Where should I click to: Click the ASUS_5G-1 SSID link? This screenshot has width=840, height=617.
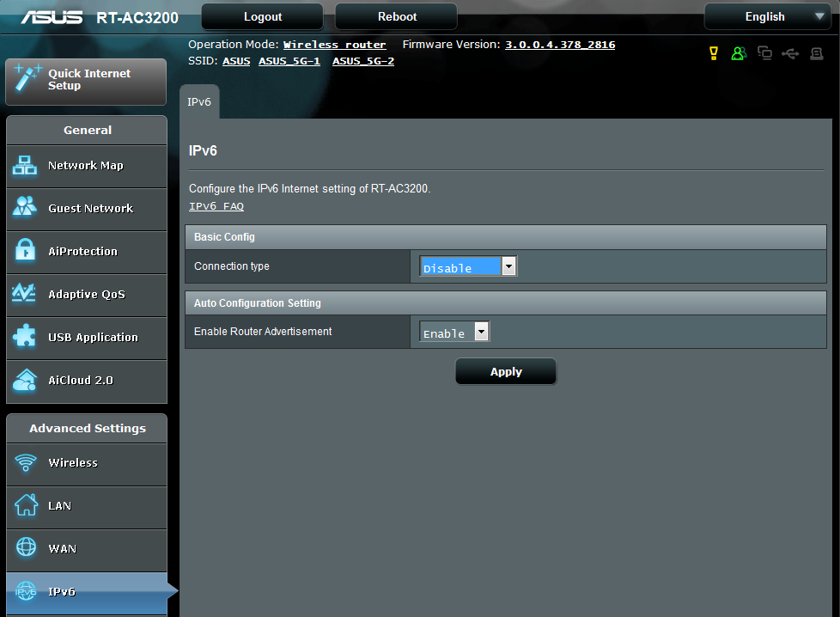[289, 61]
